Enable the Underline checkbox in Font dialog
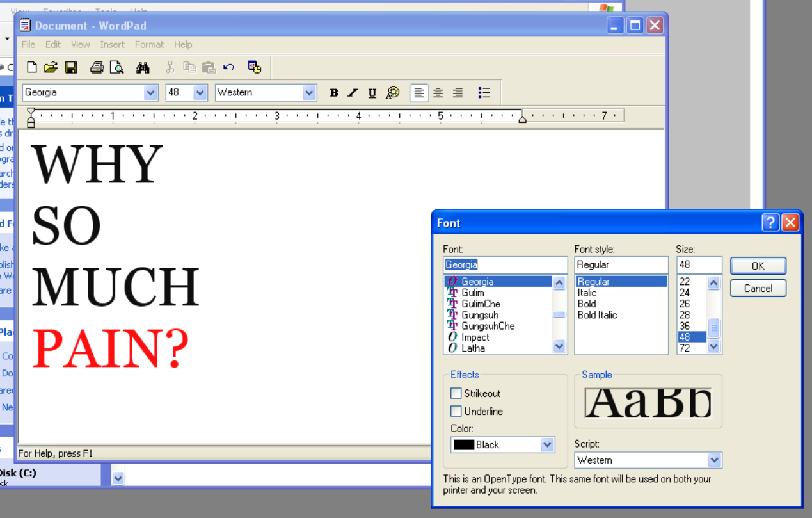The width and height of the screenshot is (812, 518). pyautogui.click(x=456, y=411)
